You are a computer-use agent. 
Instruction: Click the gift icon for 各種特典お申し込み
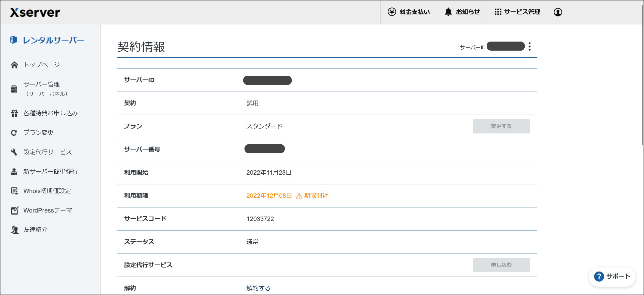tap(14, 113)
